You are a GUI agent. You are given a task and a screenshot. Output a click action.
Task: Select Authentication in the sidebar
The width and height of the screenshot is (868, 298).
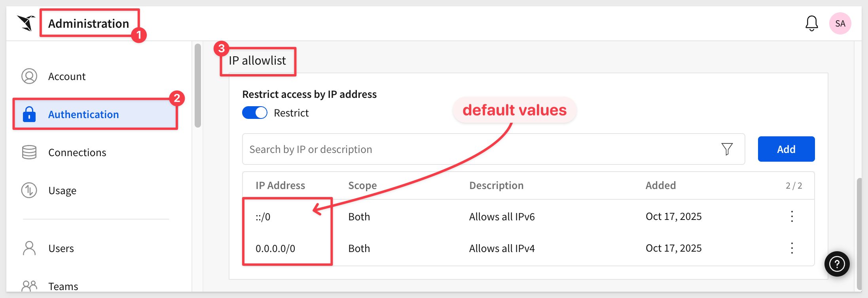(83, 115)
